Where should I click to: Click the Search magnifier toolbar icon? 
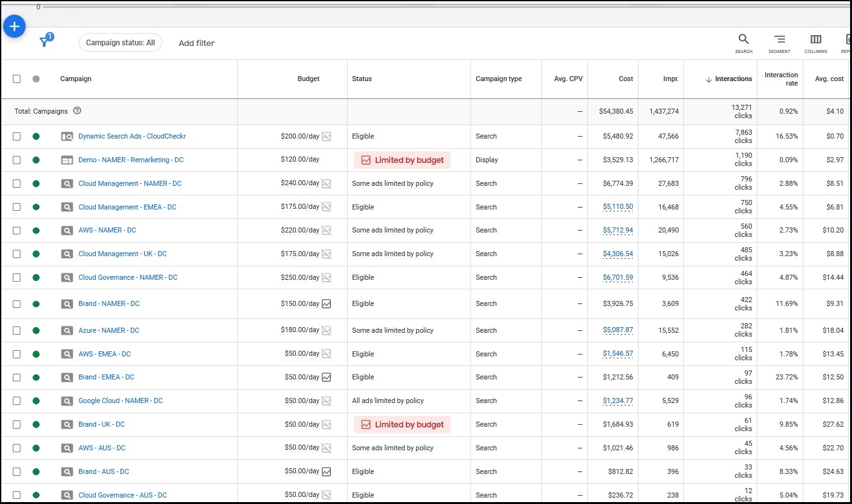pyautogui.click(x=743, y=43)
